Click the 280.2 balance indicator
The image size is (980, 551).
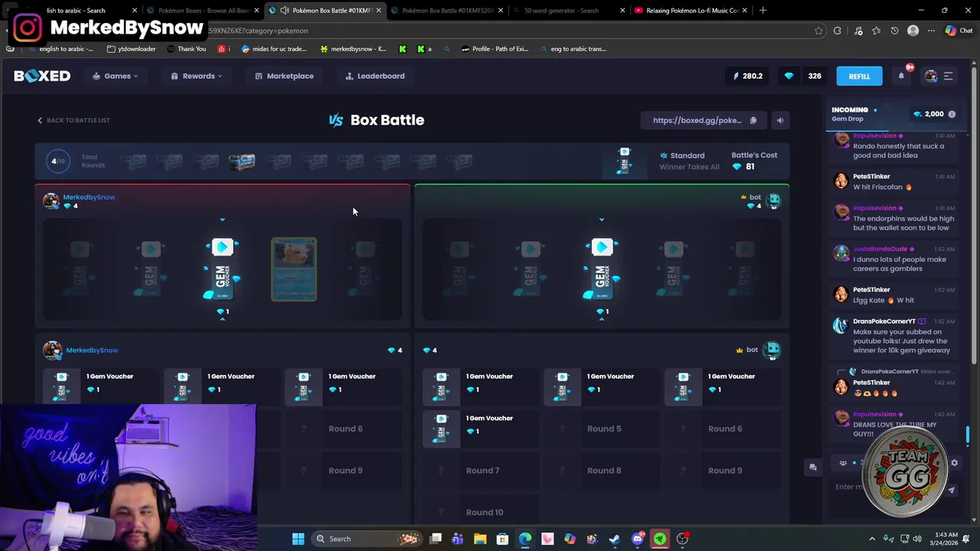tap(747, 76)
